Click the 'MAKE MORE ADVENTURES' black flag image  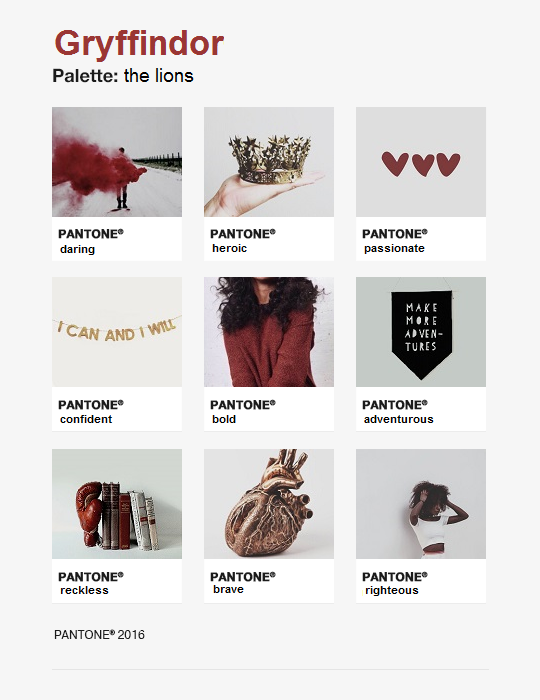tap(421, 332)
